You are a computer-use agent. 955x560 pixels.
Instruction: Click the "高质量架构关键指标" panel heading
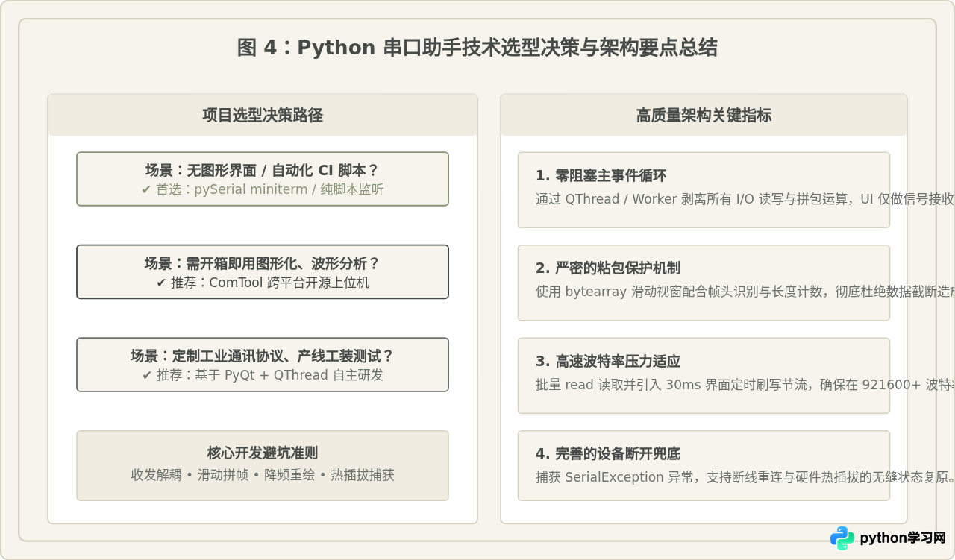coord(704,116)
